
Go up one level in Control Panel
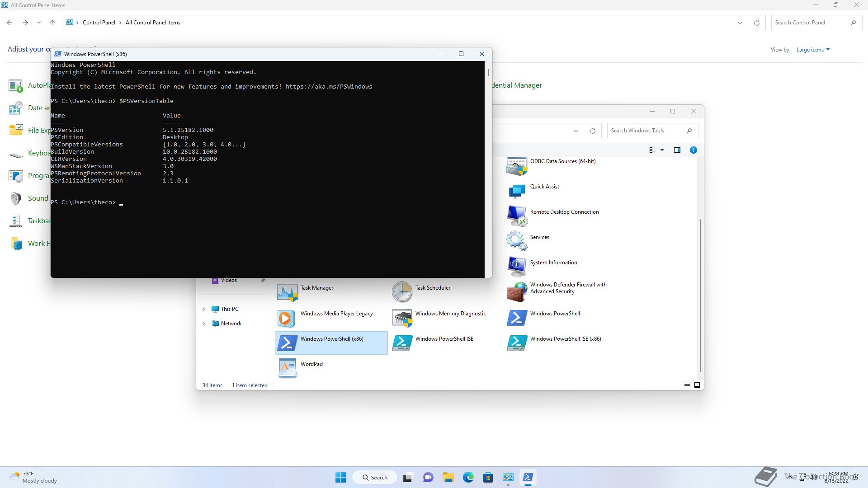(52, 23)
